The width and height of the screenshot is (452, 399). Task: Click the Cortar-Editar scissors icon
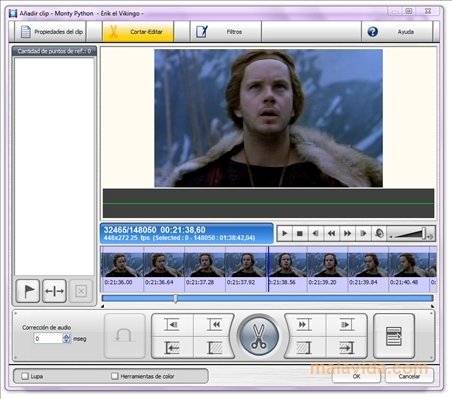[x=113, y=32]
